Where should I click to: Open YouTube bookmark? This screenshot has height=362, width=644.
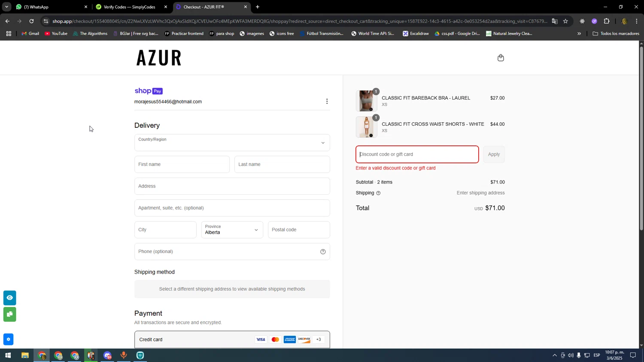point(56,33)
